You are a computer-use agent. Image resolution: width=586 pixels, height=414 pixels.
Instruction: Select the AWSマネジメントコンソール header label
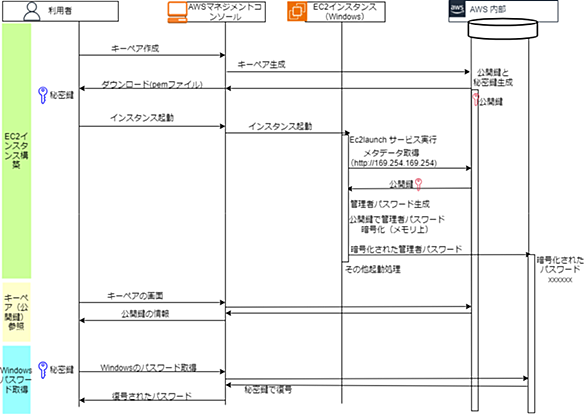225,12
